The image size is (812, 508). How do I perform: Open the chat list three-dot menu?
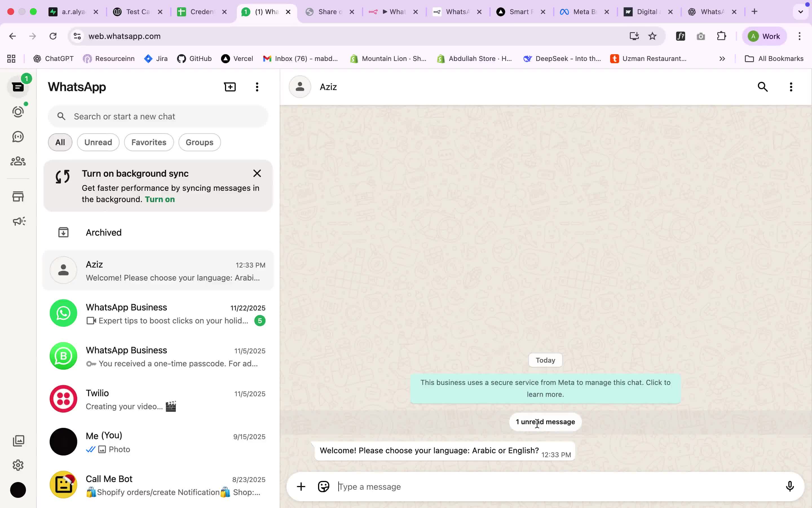[x=257, y=87]
